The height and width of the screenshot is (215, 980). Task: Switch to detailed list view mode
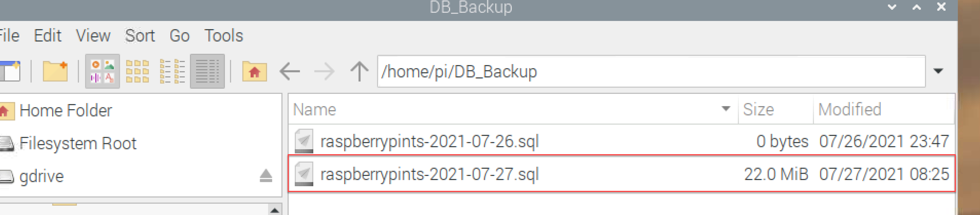pos(207,71)
